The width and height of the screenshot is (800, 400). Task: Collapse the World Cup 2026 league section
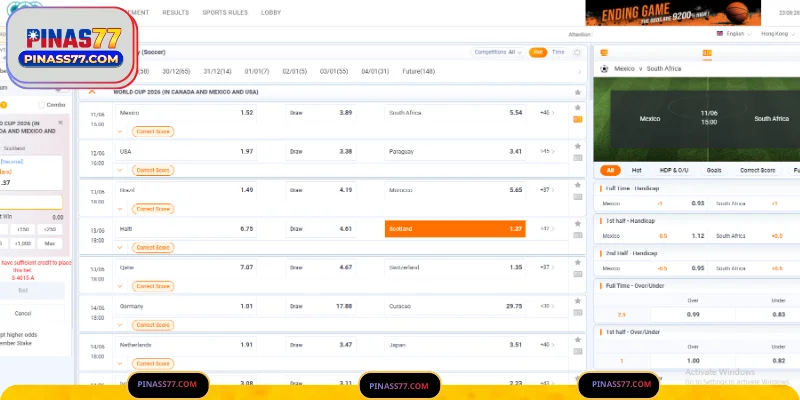click(x=92, y=92)
